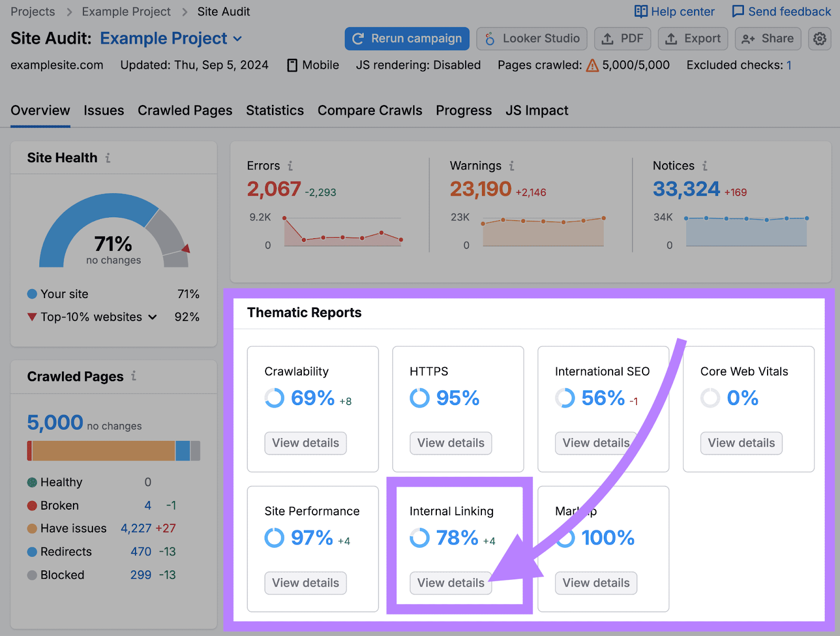Open the JS Impact tab
This screenshot has height=636, width=840.
point(537,110)
